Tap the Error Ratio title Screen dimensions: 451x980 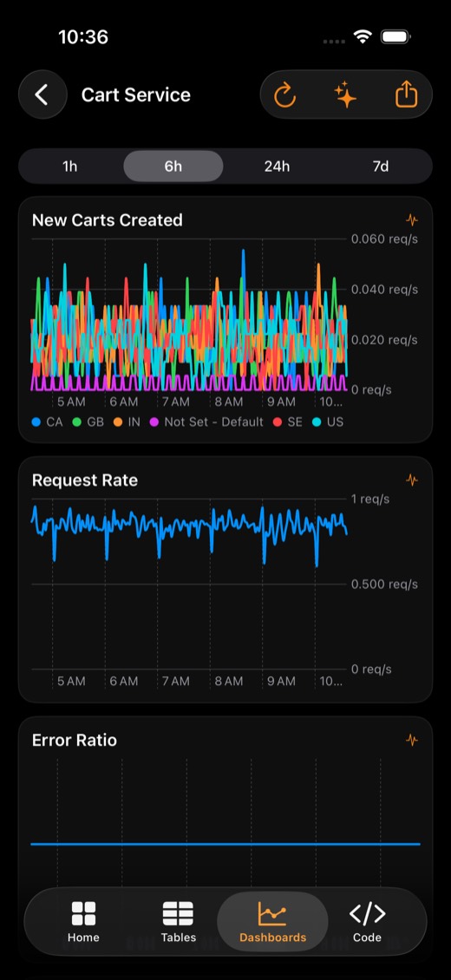tap(75, 740)
